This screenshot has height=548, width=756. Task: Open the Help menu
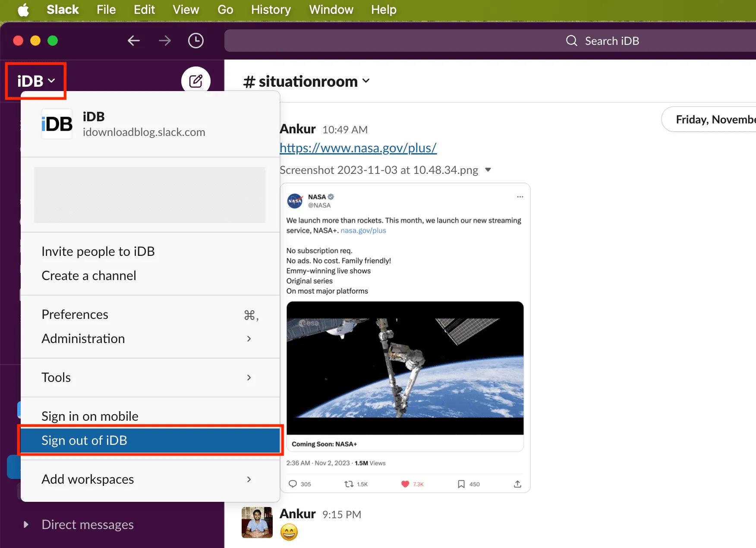[x=384, y=9]
